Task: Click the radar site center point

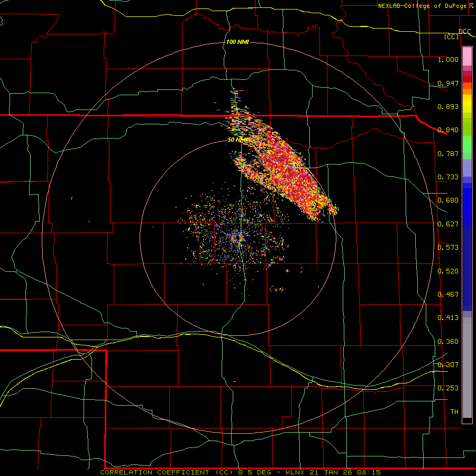Action: [238, 237]
